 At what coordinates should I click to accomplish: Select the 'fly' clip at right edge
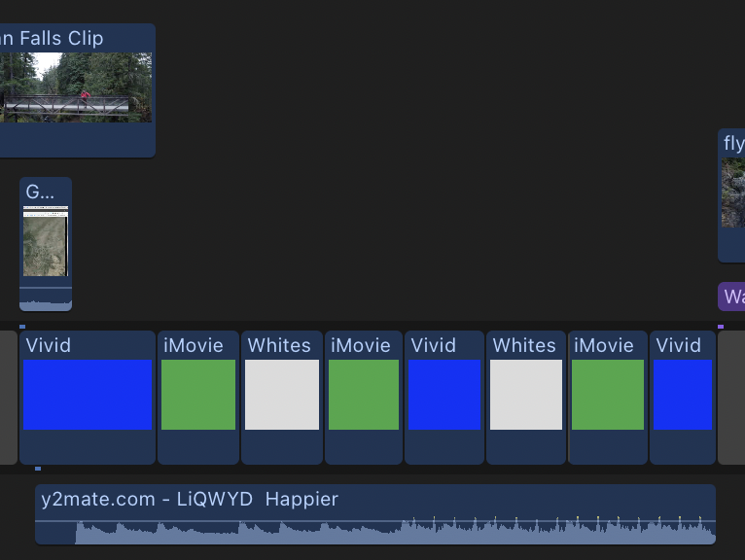732,194
